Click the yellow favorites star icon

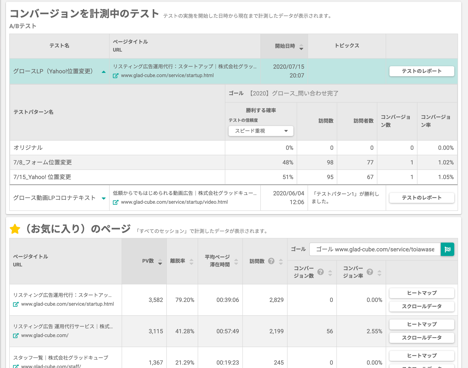click(x=15, y=229)
